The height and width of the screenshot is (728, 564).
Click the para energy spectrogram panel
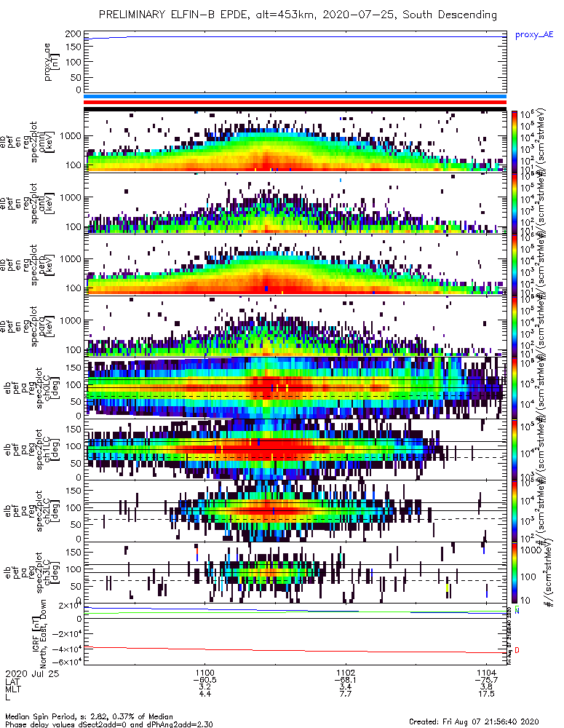295,326
